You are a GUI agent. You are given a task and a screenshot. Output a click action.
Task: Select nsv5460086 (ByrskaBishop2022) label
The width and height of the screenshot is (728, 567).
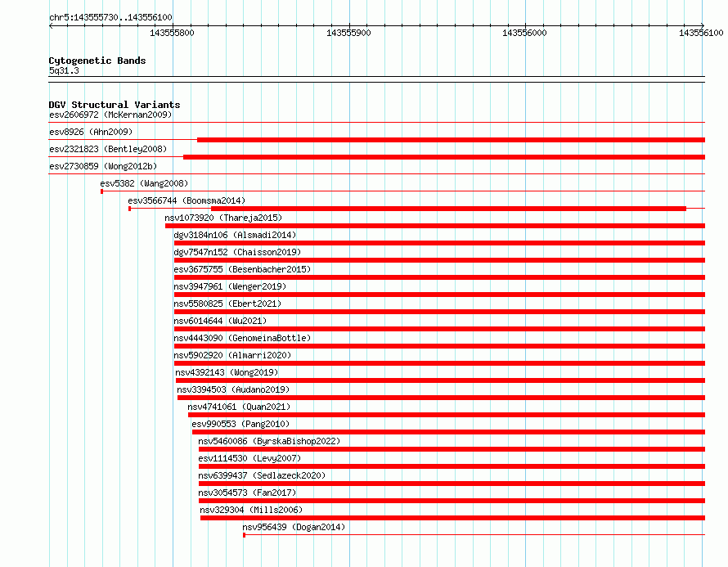pyautogui.click(x=269, y=441)
